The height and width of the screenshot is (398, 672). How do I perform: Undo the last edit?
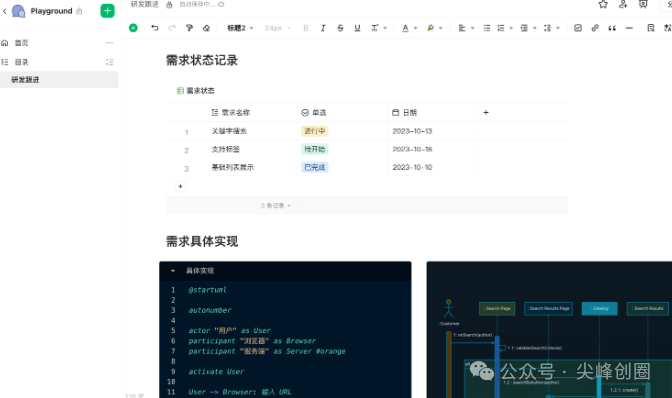pos(155,28)
